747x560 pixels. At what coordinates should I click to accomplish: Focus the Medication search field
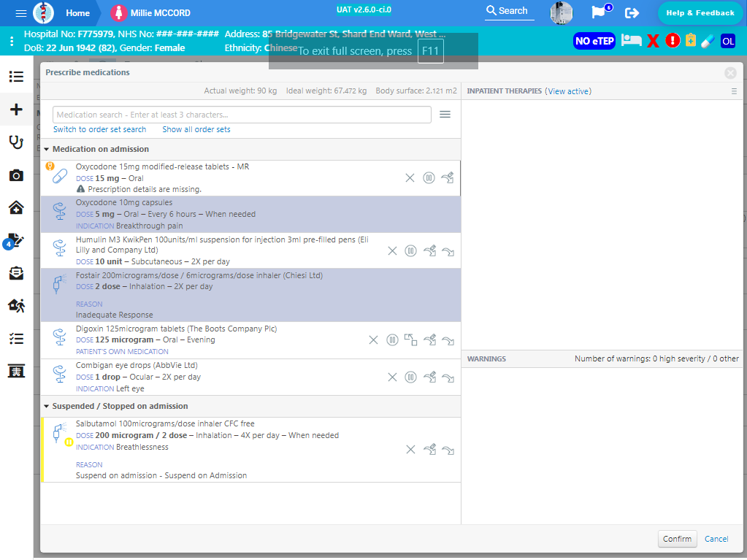coord(242,115)
